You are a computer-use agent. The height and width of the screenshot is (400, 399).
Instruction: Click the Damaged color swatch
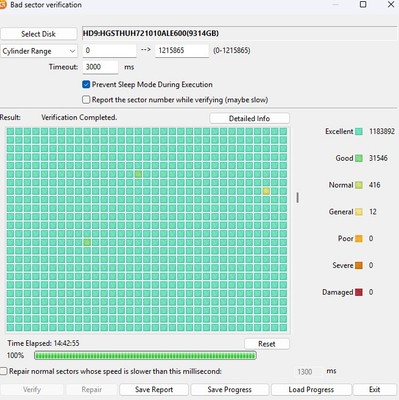(x=359, y=292)
